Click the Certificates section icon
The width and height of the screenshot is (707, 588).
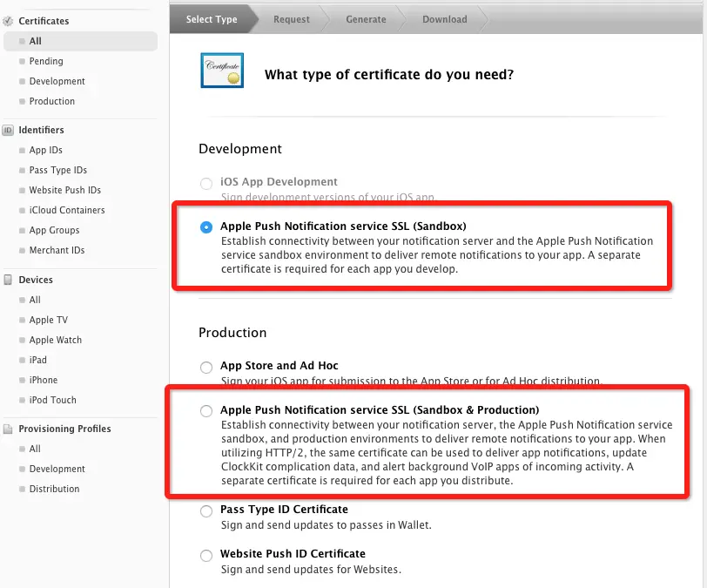coord(8,21)
